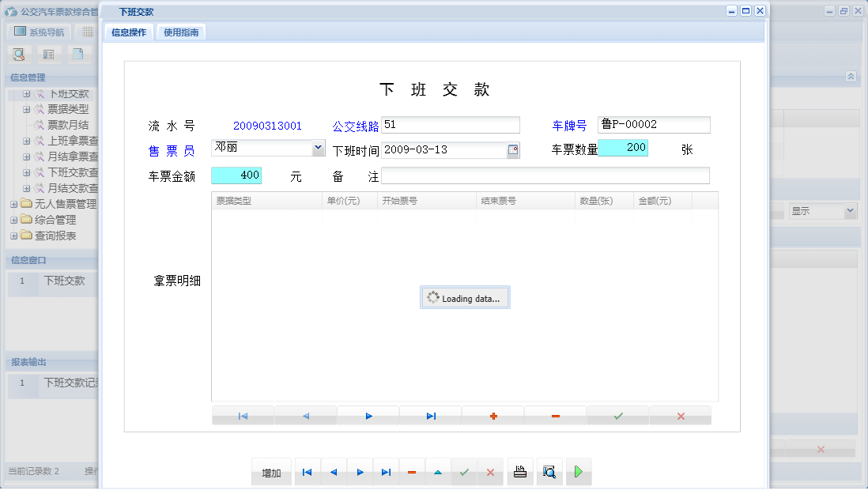868x494 pixels.
Task: Cancel with the red X in detail toolbar
Action: click(x=680, y=415)
